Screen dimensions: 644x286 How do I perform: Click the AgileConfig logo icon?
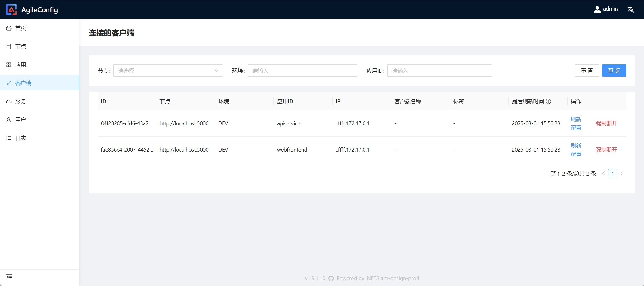(12, 10)
